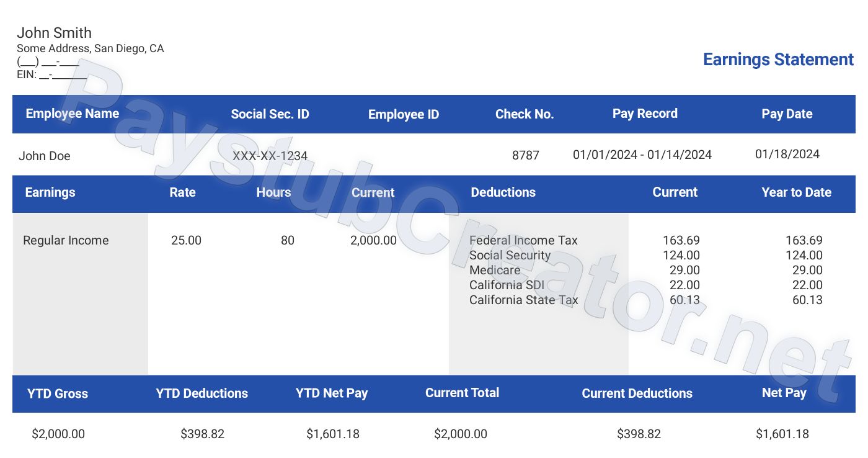Click the "California State Tax" deduction label
The image size is (868, 458).
tap(523, 300)
